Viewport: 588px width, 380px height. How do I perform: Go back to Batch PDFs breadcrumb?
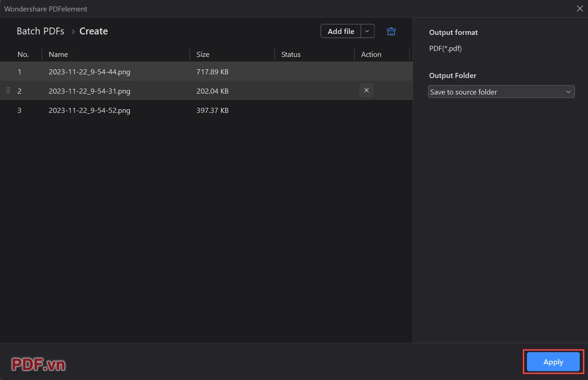40,31
